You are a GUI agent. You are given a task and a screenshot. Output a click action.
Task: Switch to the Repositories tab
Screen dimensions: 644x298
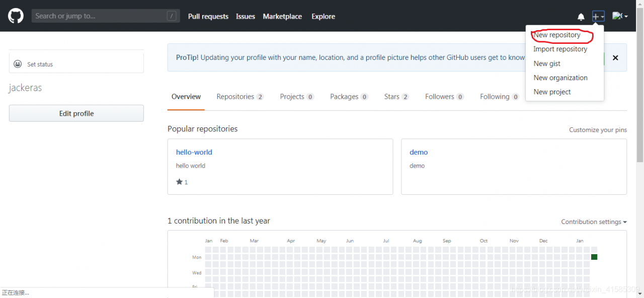pos(240,97)
